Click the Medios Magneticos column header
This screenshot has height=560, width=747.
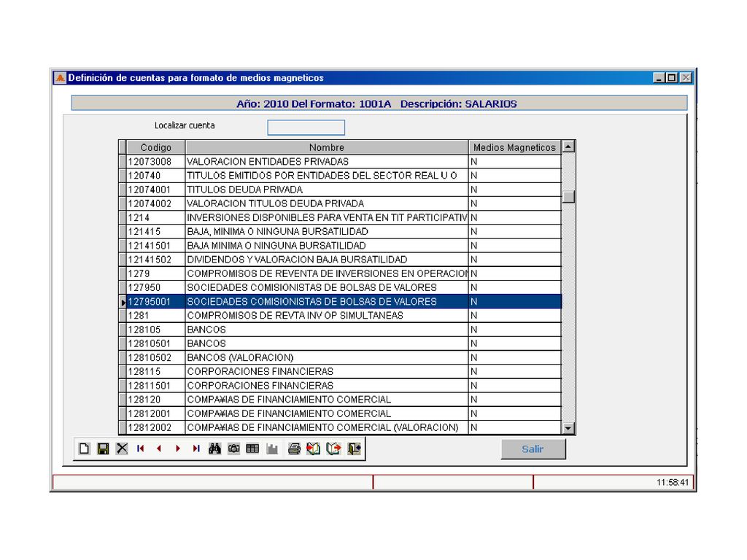click(515, 147)
